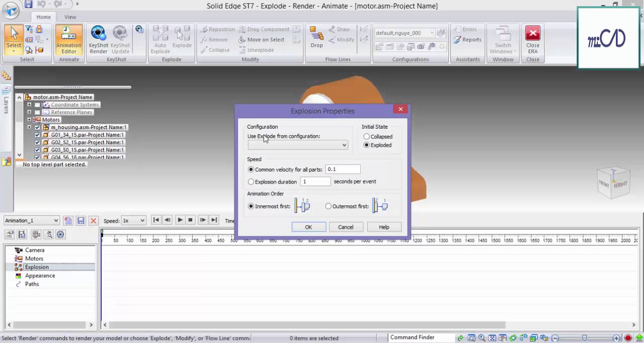644x343 pixels.
Task: Click the status bar zoom slider handle
Action: pos(584,338)
